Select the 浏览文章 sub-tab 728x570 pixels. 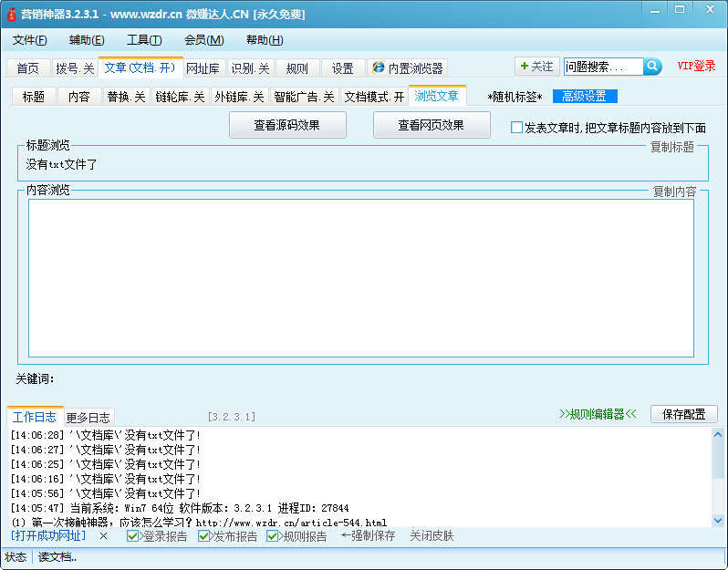[437, 96]
